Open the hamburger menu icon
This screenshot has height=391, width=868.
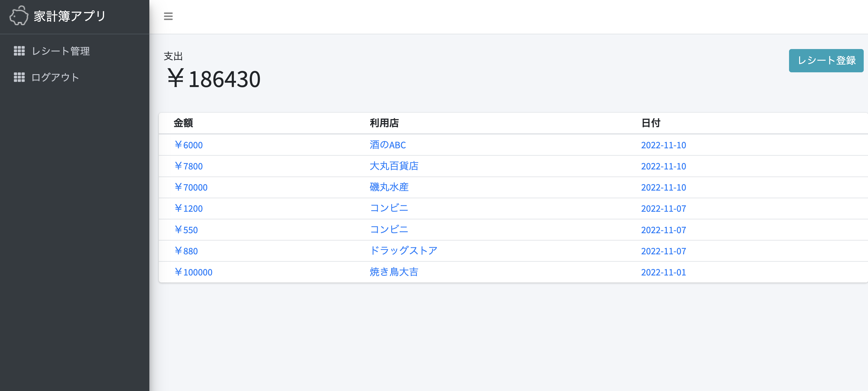[168, 16]
